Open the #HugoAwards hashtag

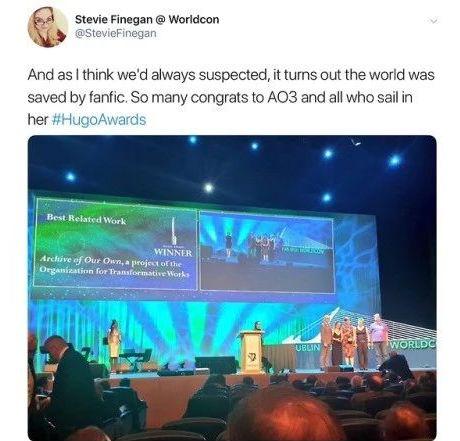(x=99, y=120)
